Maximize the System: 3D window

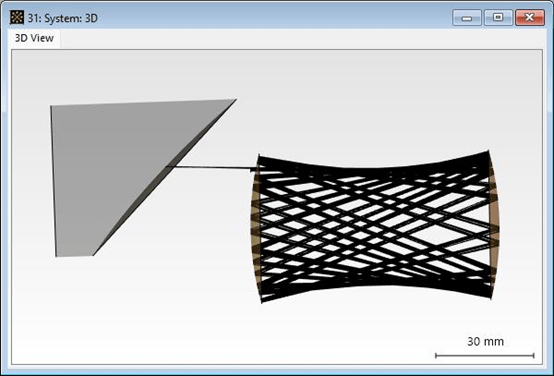(x=498, y=18)
